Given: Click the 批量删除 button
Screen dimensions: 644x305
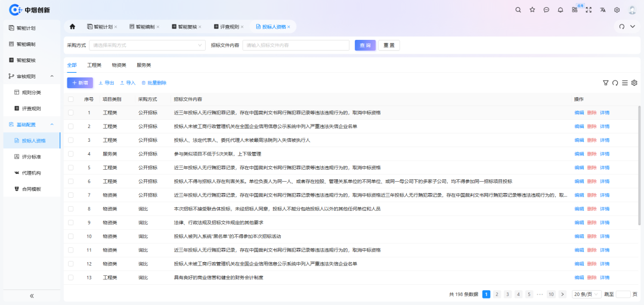Looking at the screenshot, I should [154, 83].
